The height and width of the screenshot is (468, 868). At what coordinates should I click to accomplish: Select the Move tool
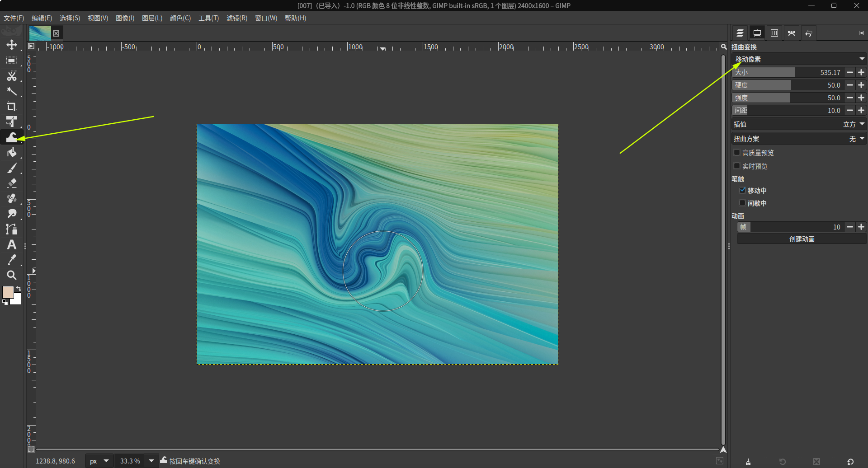tap(12, 45)
